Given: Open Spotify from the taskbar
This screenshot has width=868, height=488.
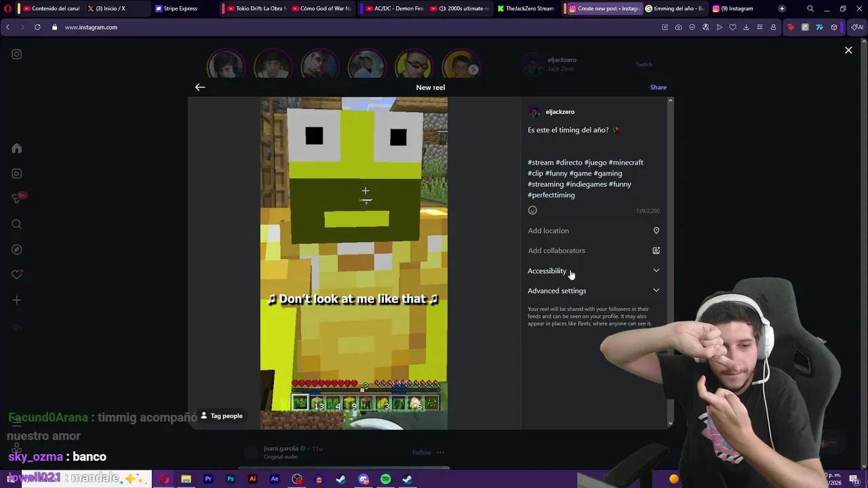Looking at the screenshot, I should [385, 479].
